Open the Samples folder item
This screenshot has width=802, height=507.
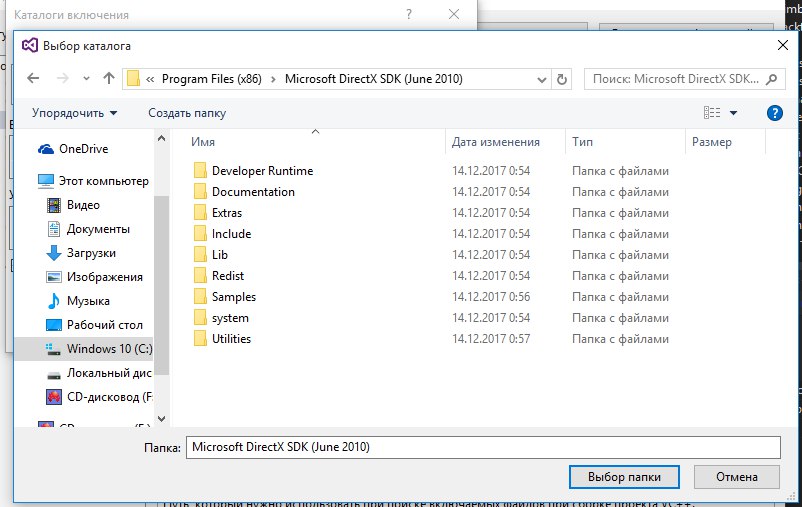point(233,297)
